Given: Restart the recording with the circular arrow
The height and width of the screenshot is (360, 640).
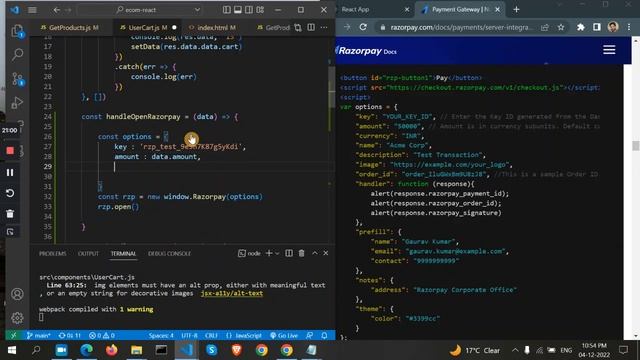Looking at the screenshot, I should (10, 193).
